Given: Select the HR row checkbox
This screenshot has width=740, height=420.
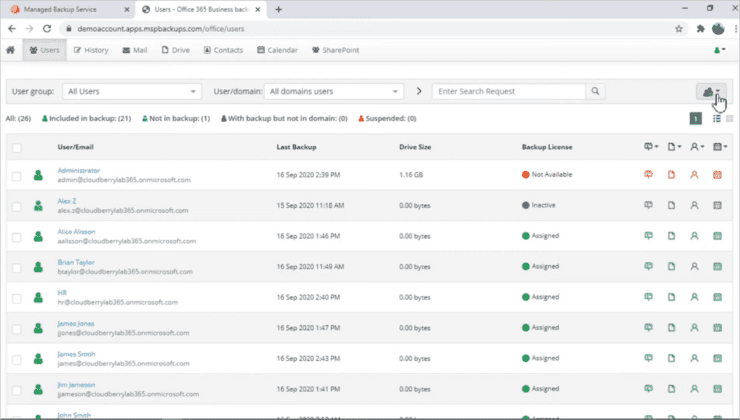Looking at the screenshot, I should 17,299.
